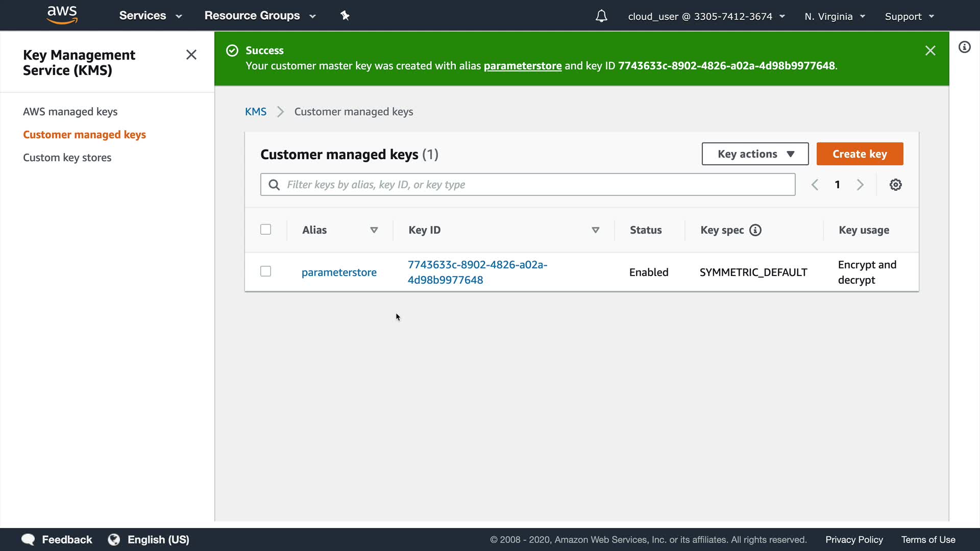980x551 pixels.
Task: Open table preferences gear icon
Action: pos(895,185)
